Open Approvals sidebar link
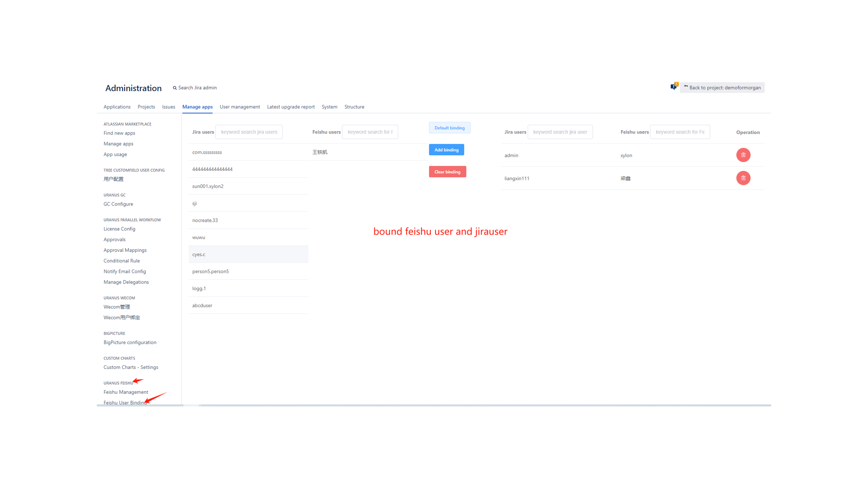 [x=115, y=239]
